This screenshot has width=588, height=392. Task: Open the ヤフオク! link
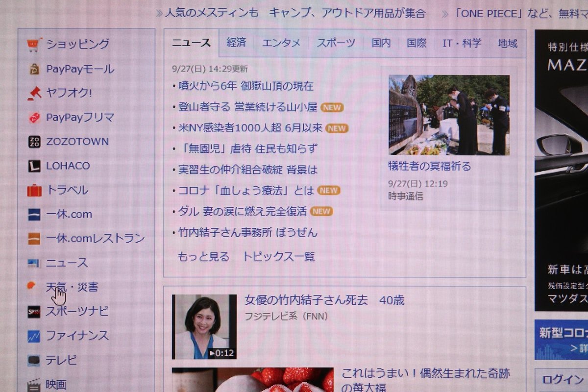pyautogui.click(x=69, y=93)
